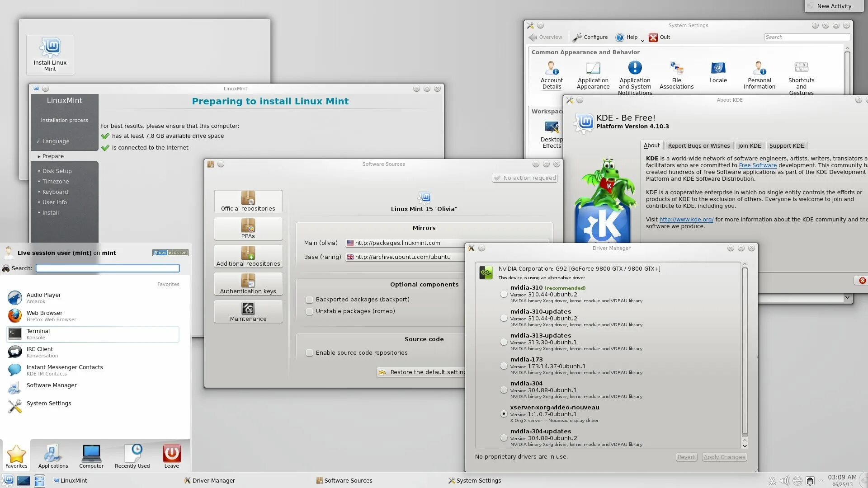Viewport: 868px width, 488px height.
Task: Open Application and System Notifications
Action: (635, 78)
